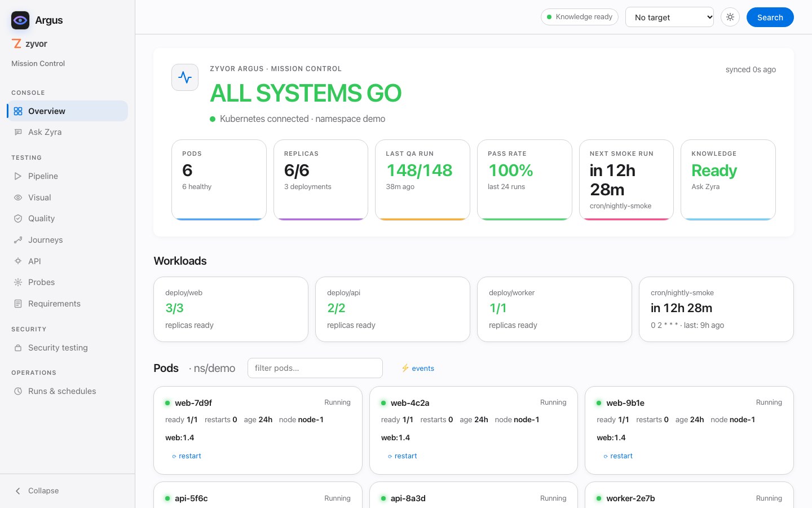Click the Knowledge ready status pill
The image size is (812, 508).
pos(580,17)
